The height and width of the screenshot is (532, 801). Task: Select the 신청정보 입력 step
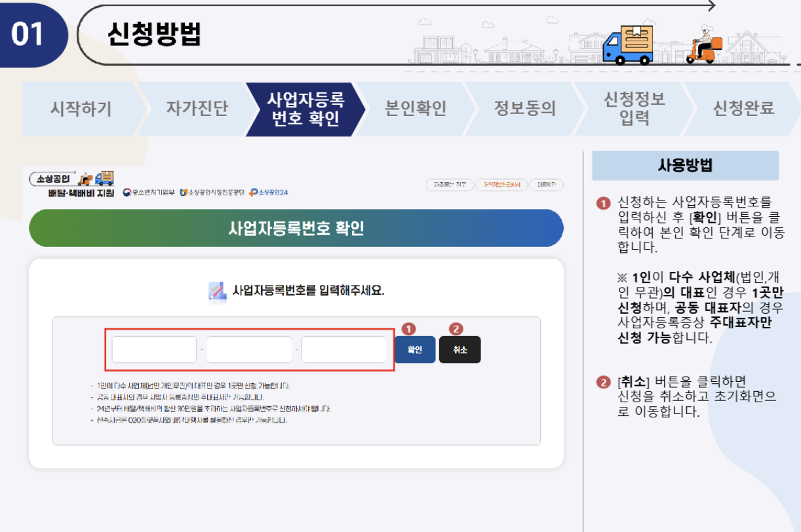[634, 109]
